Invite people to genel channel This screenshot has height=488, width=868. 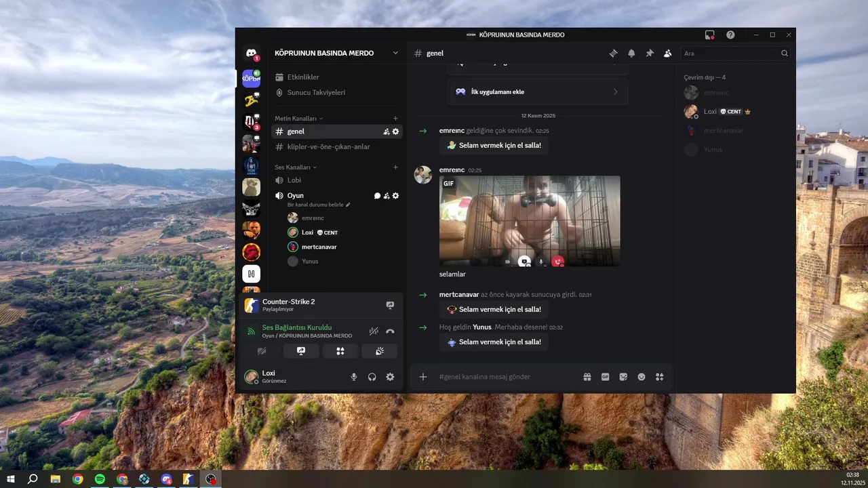pyautogui.click(x=387, y=131)
